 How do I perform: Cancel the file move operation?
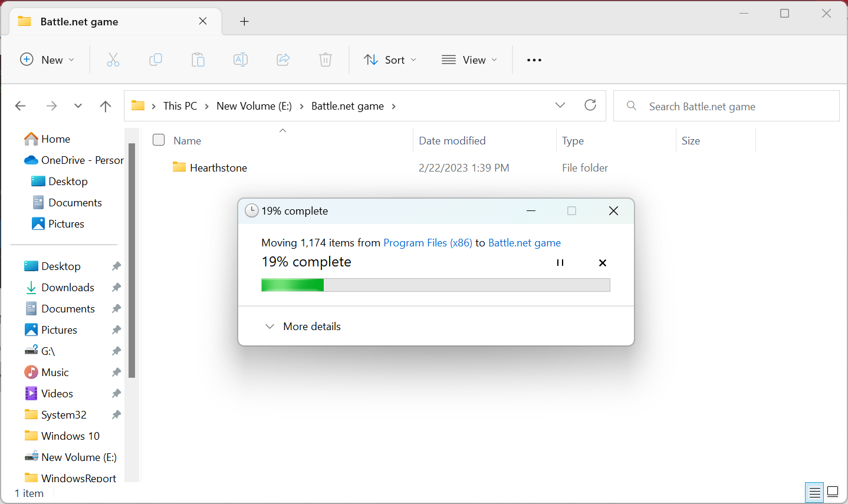pos(603,263)
